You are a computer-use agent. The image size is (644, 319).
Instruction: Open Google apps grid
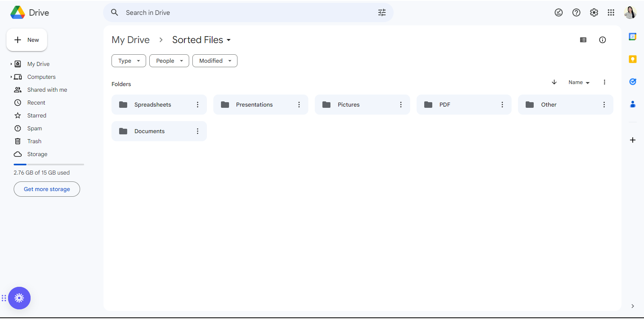pyautogui.click(x=611, y=12)
